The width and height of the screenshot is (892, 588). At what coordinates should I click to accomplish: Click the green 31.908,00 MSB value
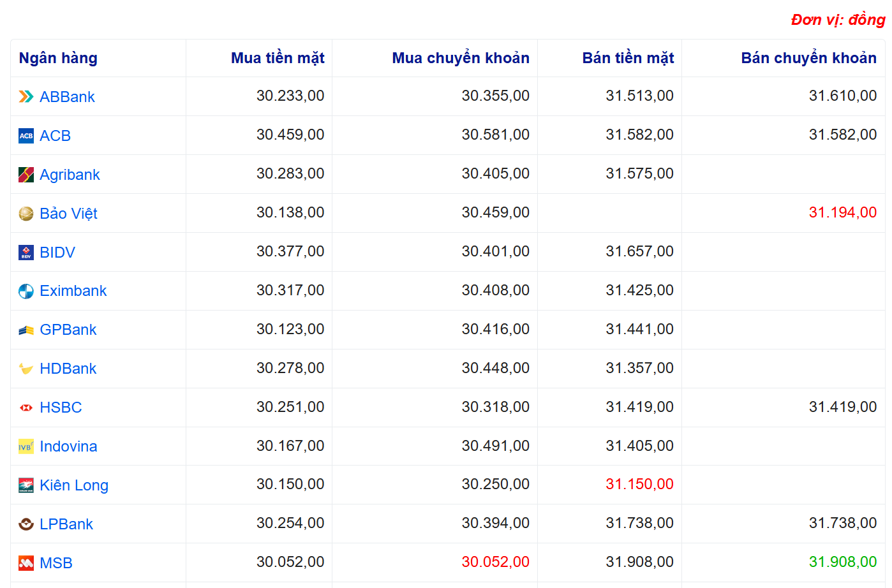842,562
